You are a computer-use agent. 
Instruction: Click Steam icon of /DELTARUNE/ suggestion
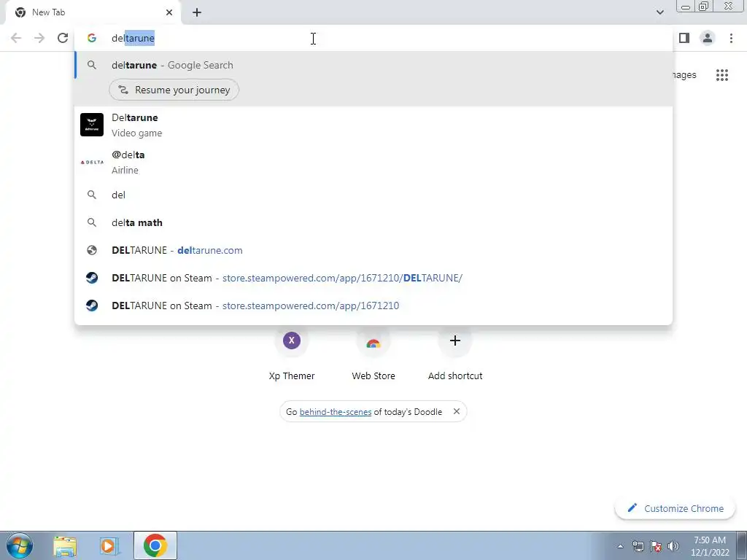coord(92,278)
